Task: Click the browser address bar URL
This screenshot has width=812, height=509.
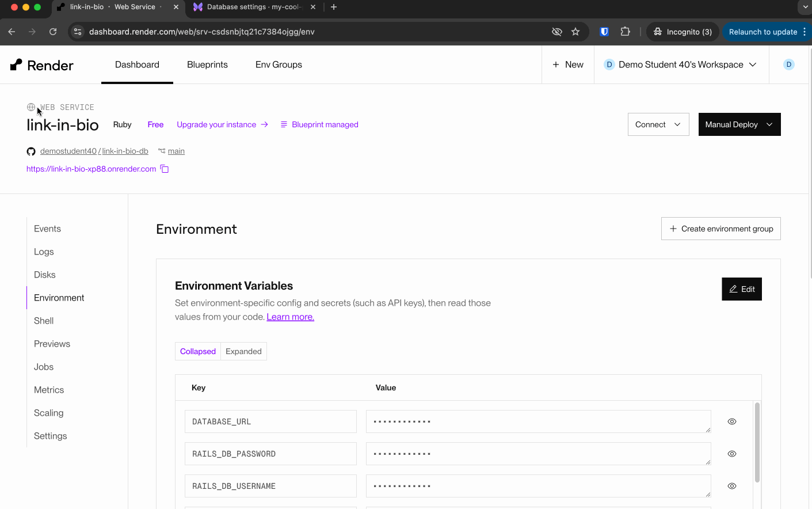Action: 202,32
